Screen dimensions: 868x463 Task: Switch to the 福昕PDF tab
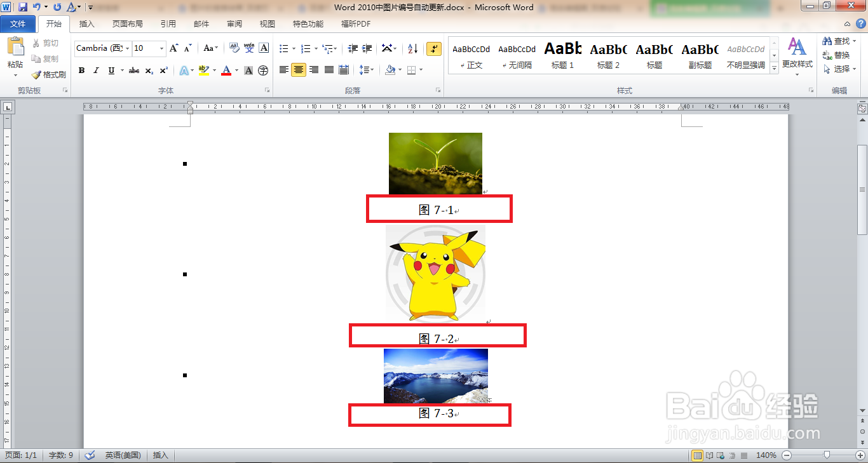click(356, 24)
